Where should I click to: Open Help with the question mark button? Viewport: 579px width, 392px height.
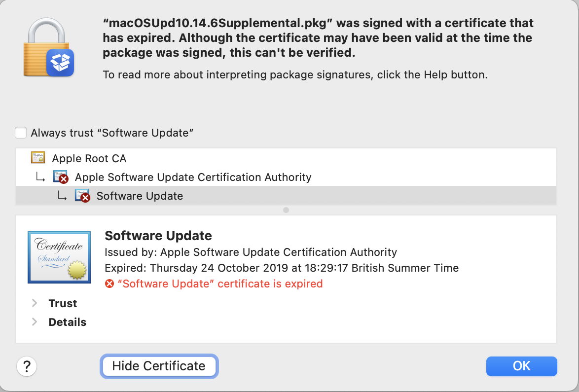(27, 366)
